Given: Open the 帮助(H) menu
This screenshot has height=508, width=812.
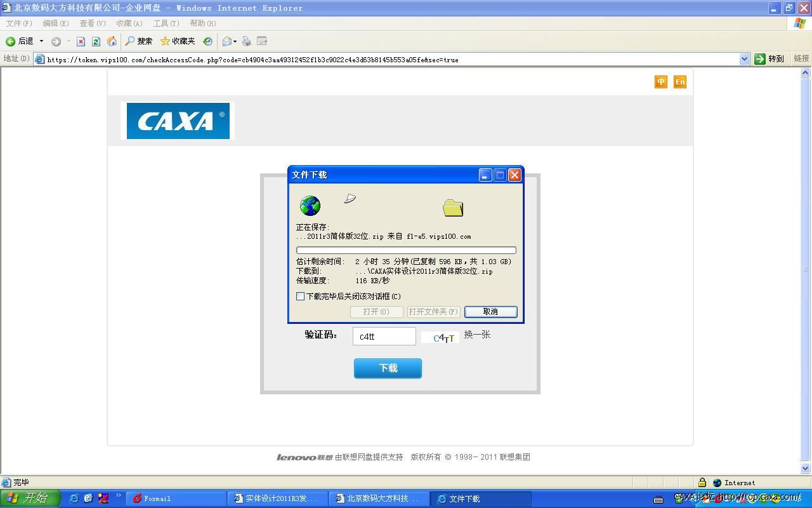Looking at the screenshot, I should (x=203, y=23).
